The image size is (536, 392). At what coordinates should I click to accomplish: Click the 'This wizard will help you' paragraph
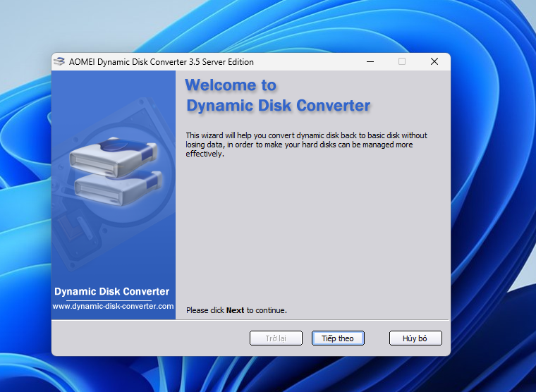point(306,145)
